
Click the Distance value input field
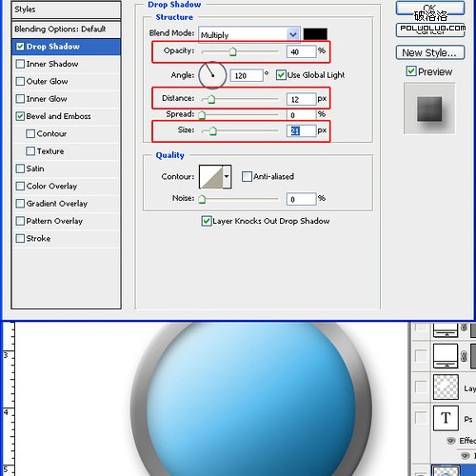point(302,99)
